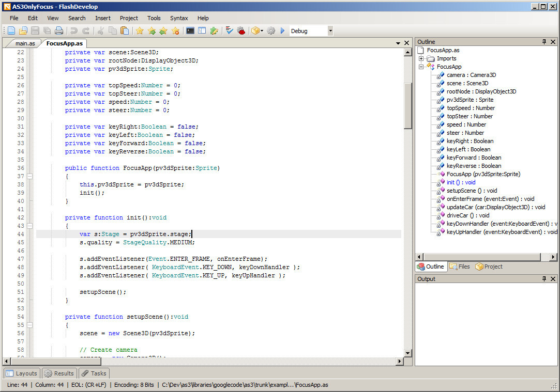Run syntax check with checkmark icon
The image size is (560, 392).
coord(229,31)
